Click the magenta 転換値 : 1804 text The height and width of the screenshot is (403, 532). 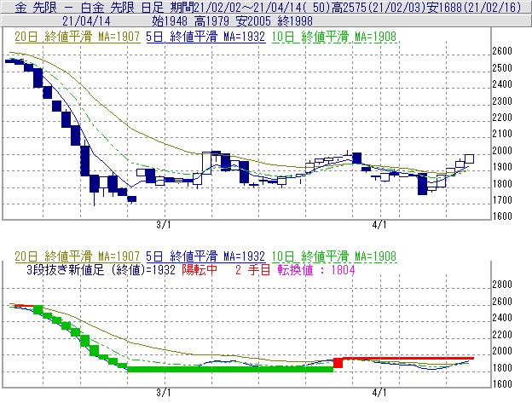pos(316,270)
